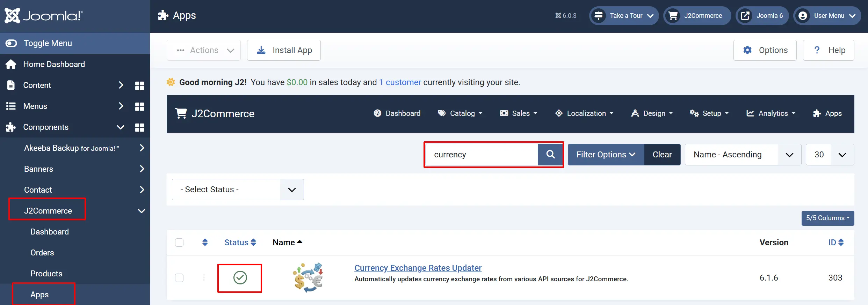Click the 1 customer link

[x=400, y=82]
